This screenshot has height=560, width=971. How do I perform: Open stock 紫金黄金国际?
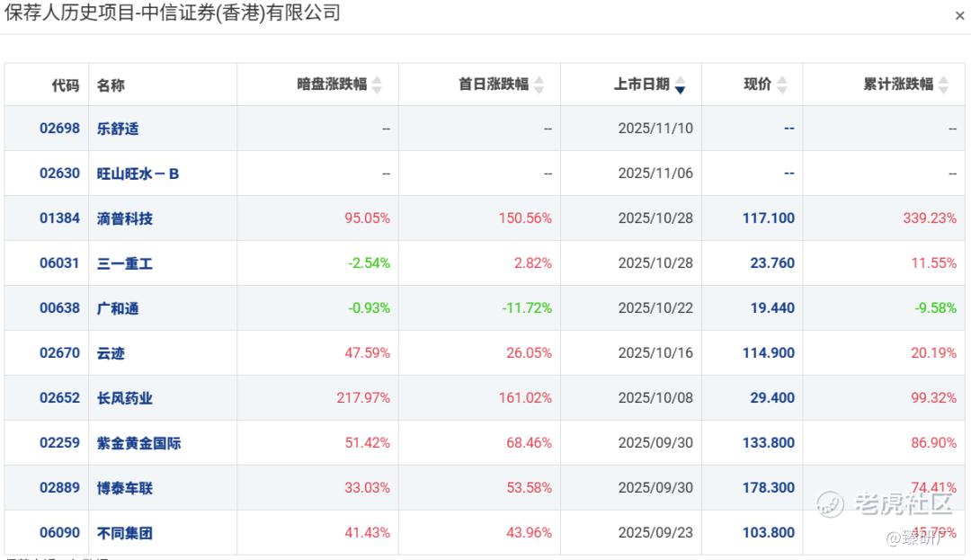coord(138,443)
